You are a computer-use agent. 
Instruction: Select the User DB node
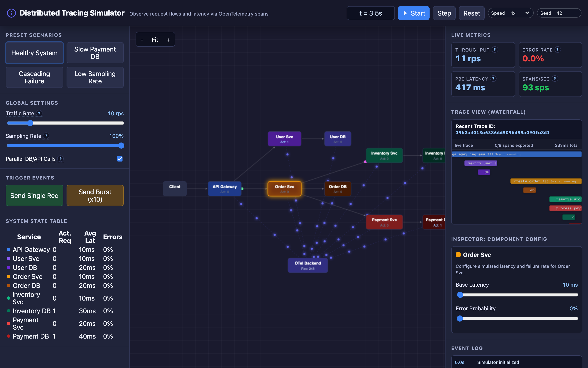tap(338, 139)
